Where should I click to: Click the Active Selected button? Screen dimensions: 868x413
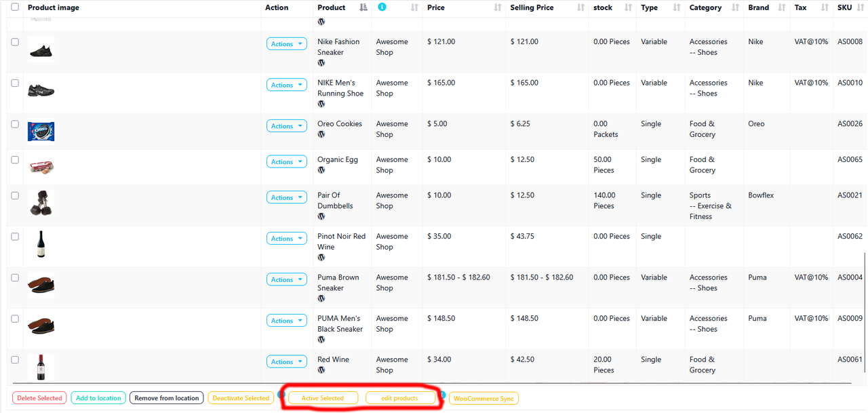tap(323, 398)
